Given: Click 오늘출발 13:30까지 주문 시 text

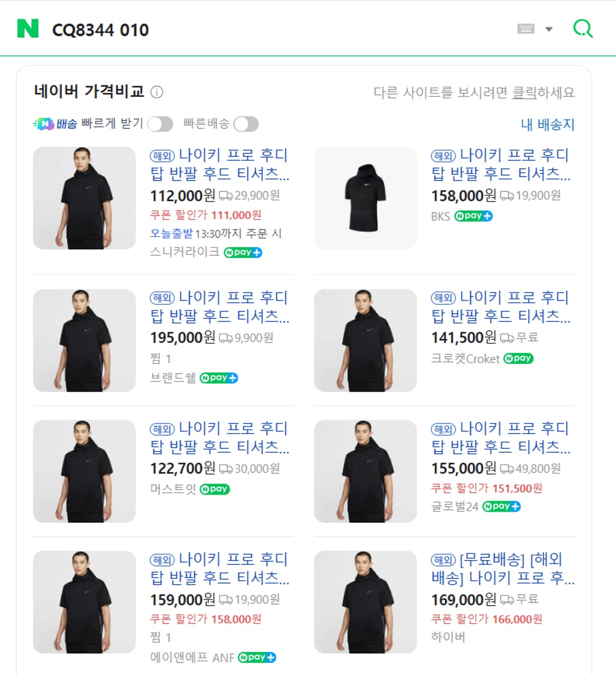Looking at the screenshot, I should tap(216, 234).
